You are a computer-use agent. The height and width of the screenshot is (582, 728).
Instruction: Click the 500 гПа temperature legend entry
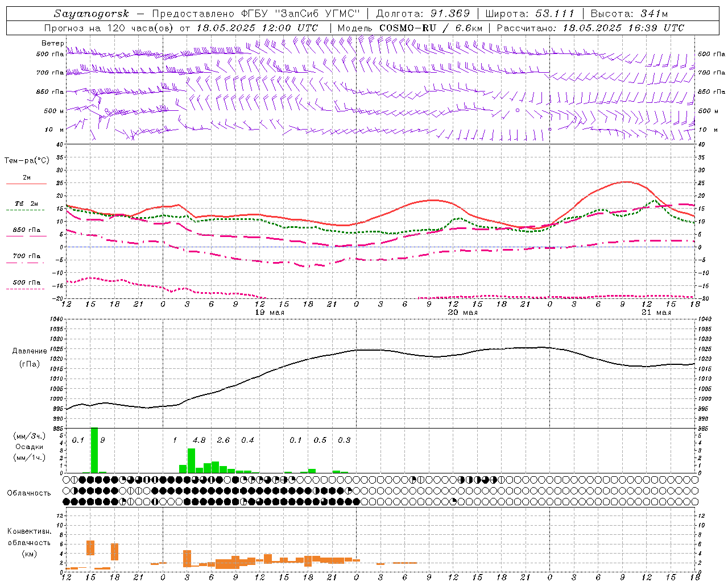[x=26, y=285]
